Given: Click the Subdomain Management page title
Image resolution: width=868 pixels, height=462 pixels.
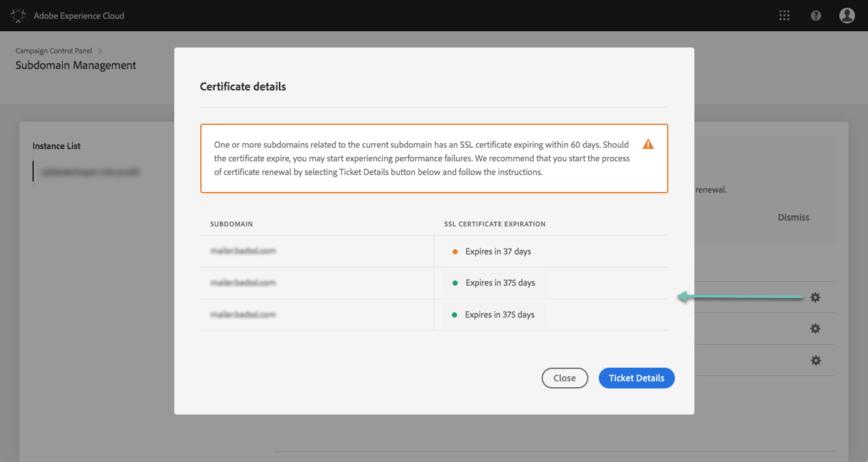Looking at the screenshot, I should pyautogui.click(x=76, y=65).
